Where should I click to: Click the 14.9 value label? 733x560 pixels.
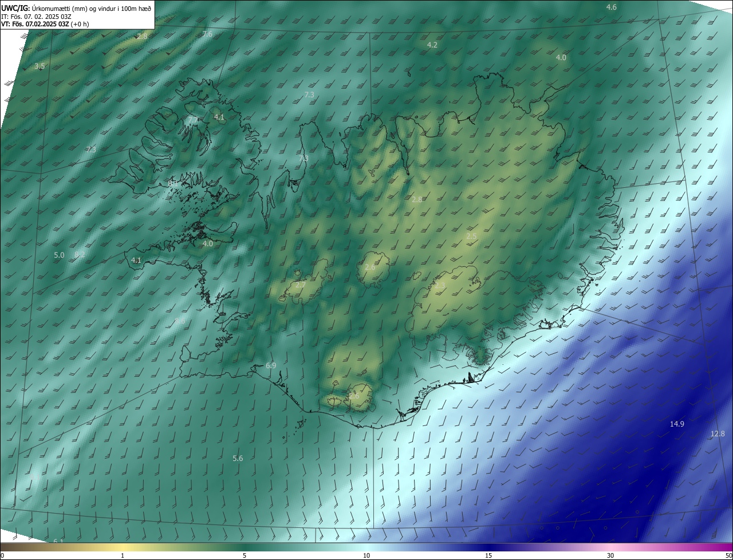tap(677, 424)
